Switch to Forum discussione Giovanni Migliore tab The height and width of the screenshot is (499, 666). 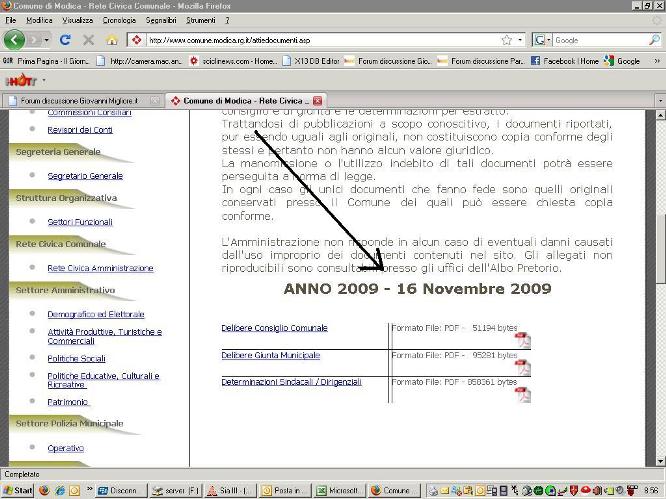(x=82, y=101)
